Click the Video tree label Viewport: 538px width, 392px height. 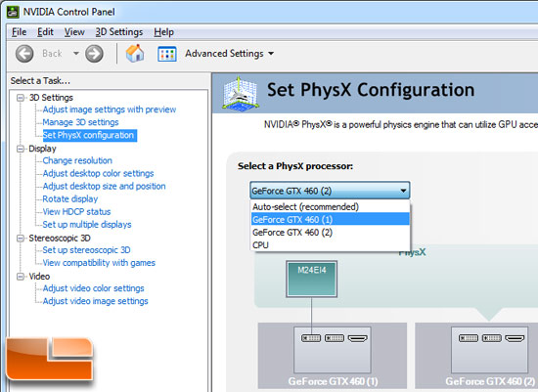[x=39, y=277]
